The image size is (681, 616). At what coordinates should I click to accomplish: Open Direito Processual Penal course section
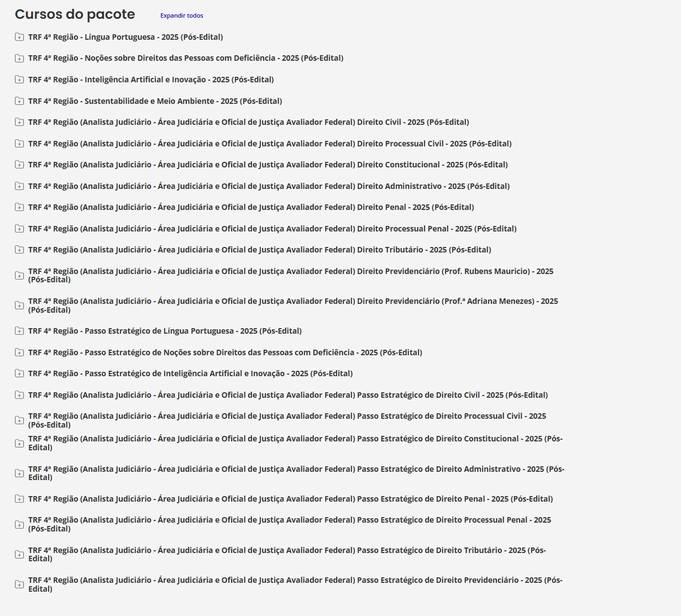(x=272, y=229)
